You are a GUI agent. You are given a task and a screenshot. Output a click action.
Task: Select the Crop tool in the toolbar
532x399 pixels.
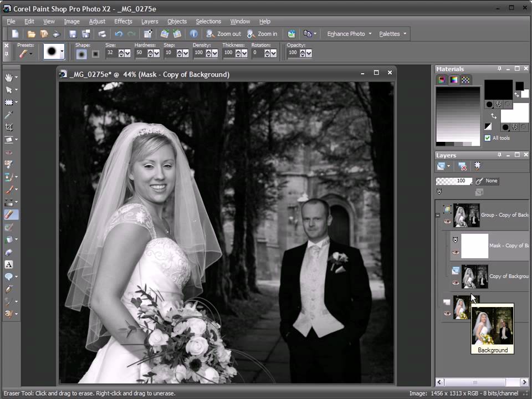tap(9, 127)
